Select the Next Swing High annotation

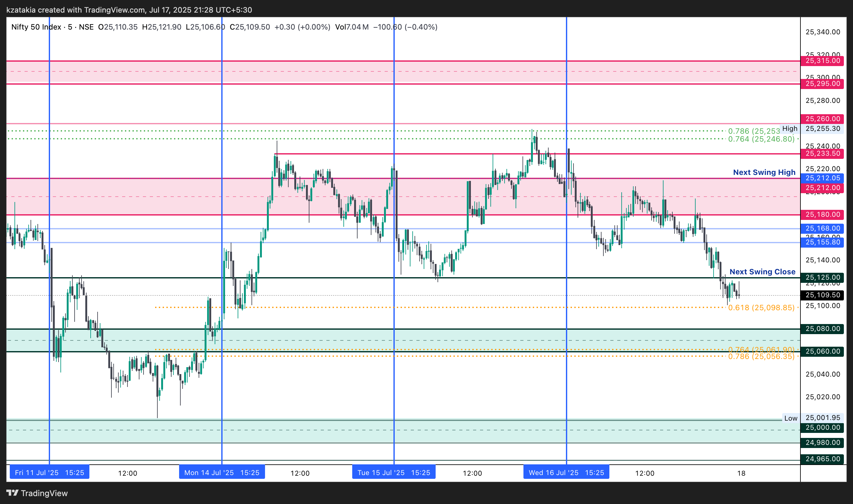[x=764, y=172]
